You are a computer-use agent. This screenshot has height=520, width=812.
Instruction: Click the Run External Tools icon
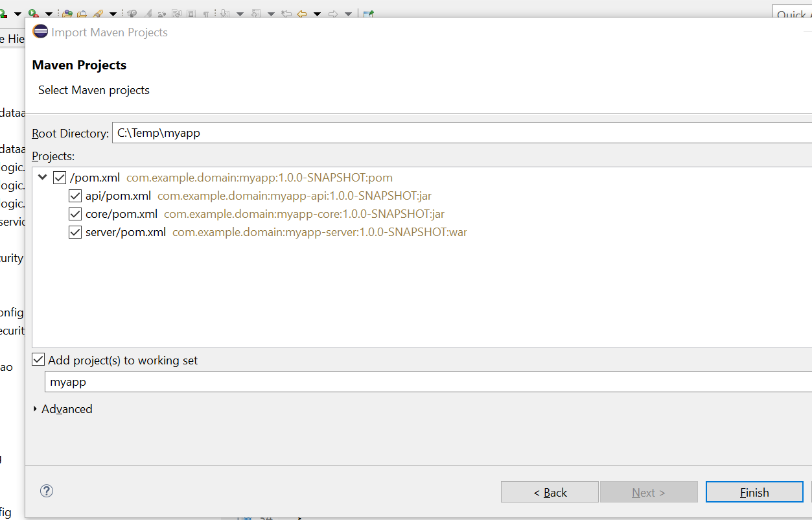point(33,14)
